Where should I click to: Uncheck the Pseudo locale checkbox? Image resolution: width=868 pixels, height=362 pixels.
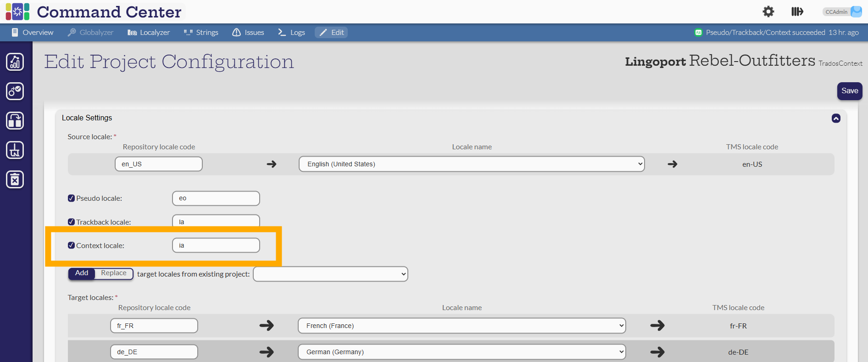(x=71, y=198)
